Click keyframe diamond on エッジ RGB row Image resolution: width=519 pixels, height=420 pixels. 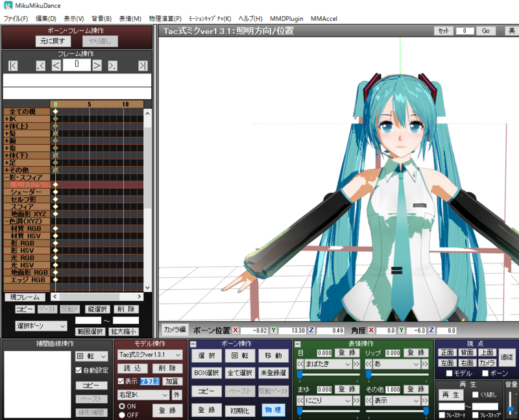tap(56, 280)
